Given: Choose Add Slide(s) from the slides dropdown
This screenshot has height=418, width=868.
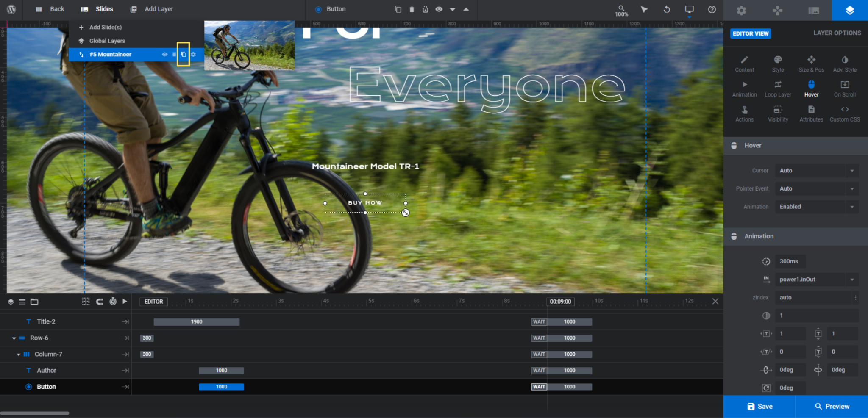Looking at the screenshot, I should pos(101,27).
